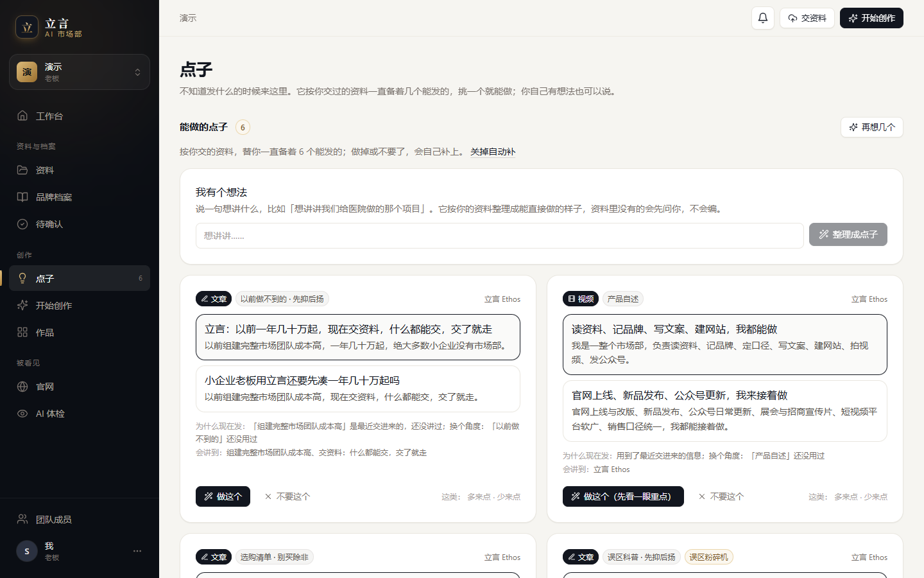Click 做这个 on the 以前做不到的 card
Screen dimensions: 924x578
(223, 496)
